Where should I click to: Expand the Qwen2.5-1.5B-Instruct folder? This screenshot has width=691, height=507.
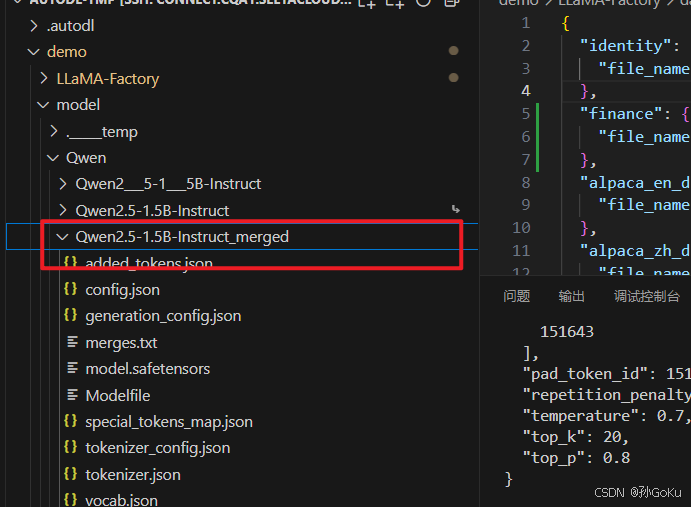tap(63, 210)
